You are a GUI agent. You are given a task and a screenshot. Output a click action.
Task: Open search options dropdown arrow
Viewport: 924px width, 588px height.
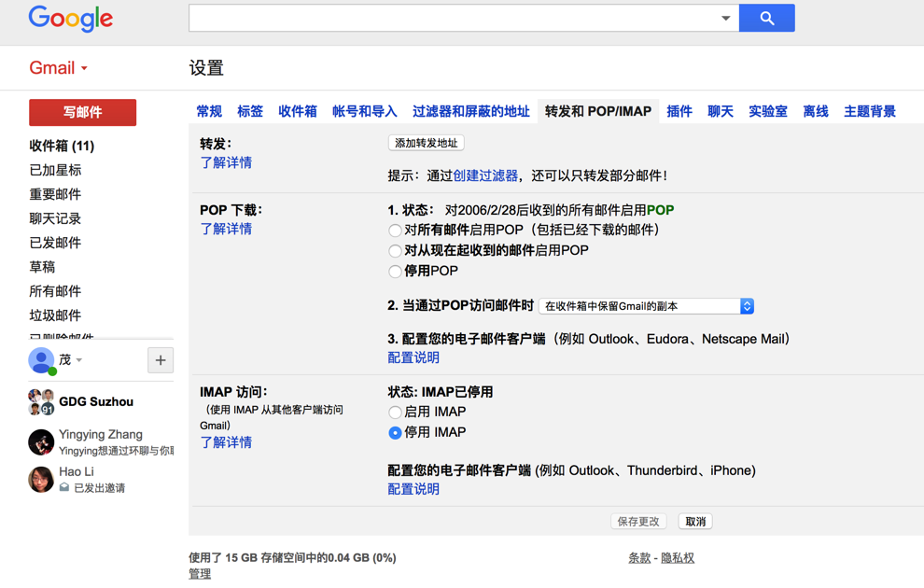point(726,19)
